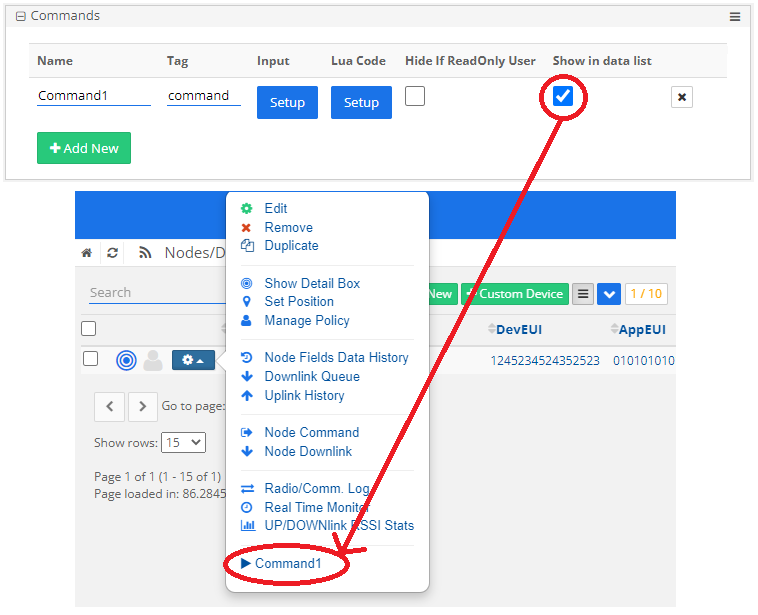
Task: Tick the device row selection checkbox
Action: 91,359
